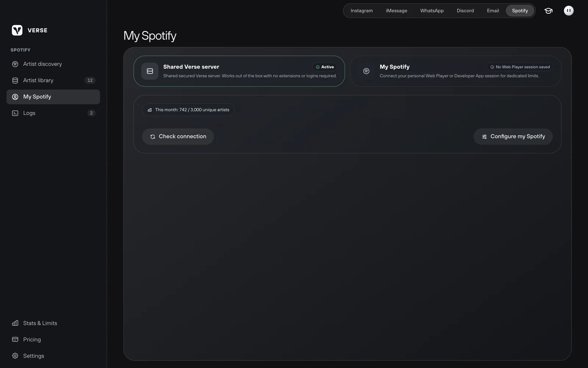Switch to the Email tab
Screen dimensions: 588x368
[493, 11]
